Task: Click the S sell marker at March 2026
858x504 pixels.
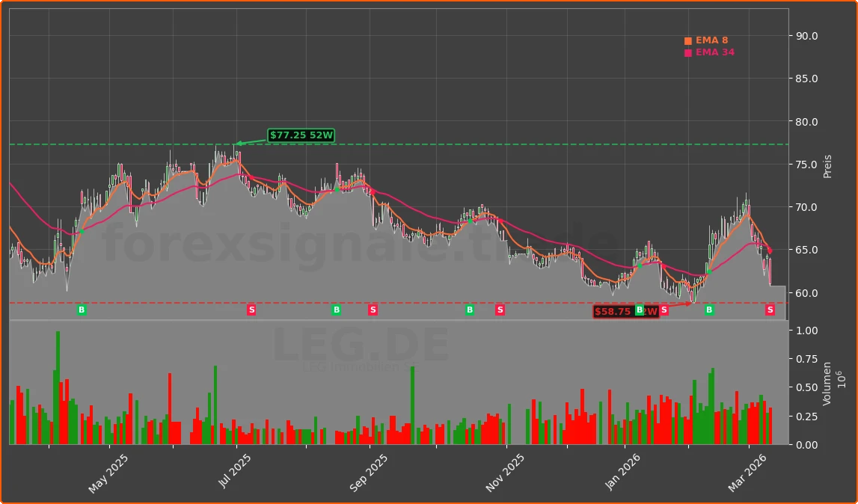Action: 770,310
